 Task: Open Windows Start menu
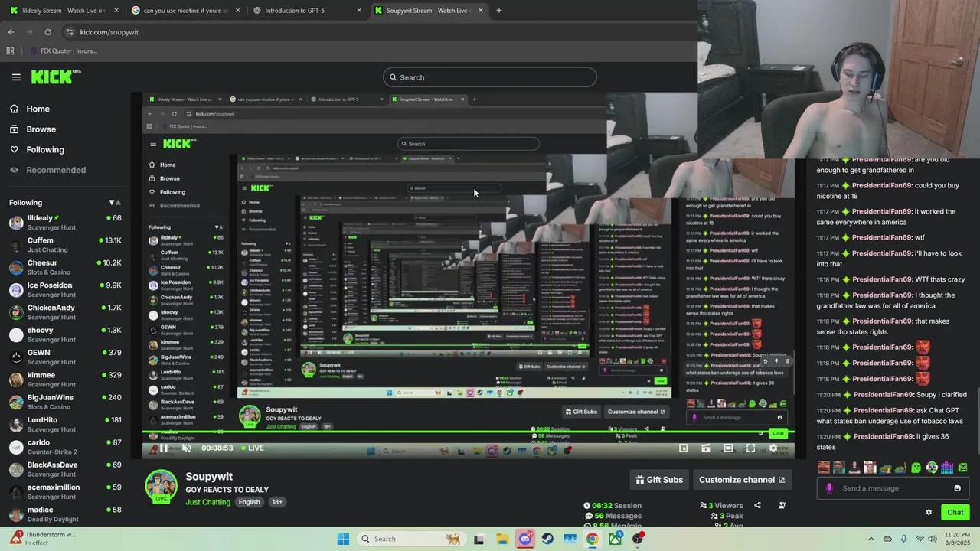point(343,539)
